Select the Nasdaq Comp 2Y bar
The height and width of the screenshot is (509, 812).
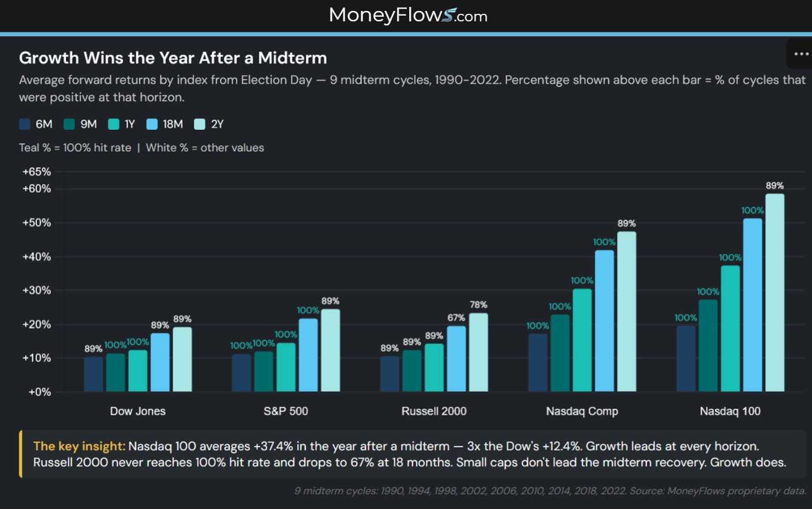coord(627,312)
